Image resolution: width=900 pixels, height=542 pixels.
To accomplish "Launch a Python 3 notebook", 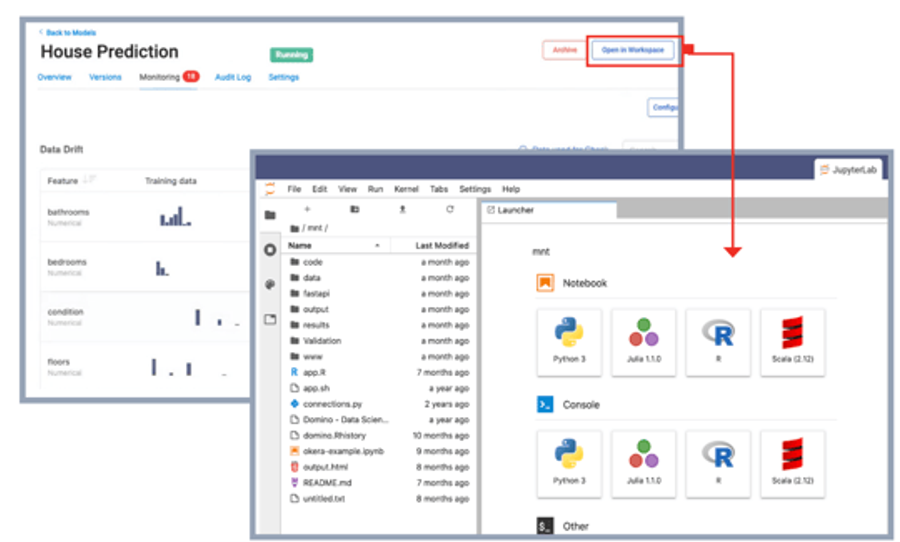I will pyautogui.click(x=569, y=342).
